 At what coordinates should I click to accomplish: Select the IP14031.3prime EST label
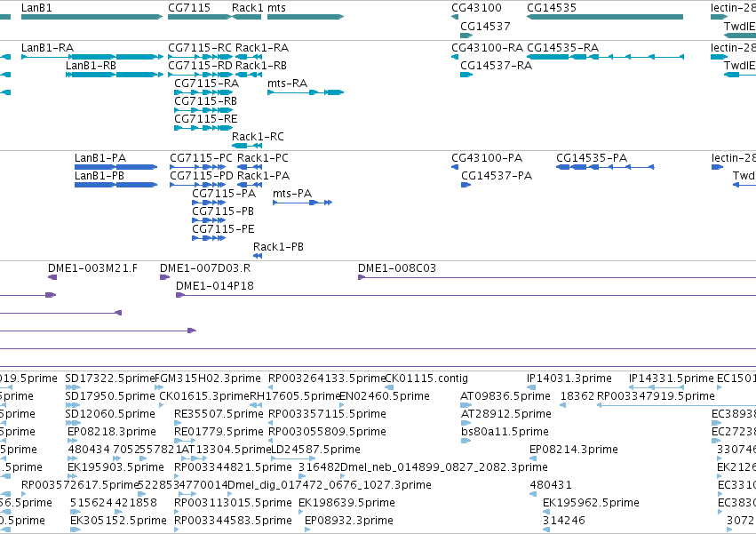tap(569, 379)
